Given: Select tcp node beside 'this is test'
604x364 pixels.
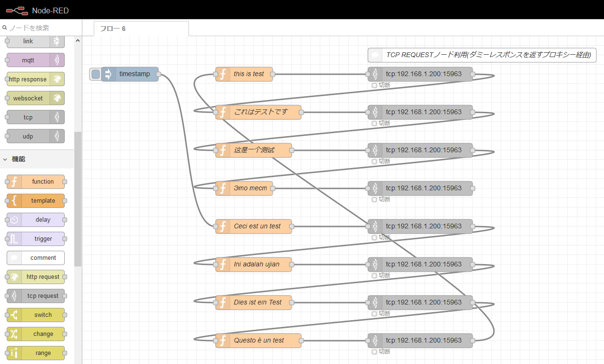Looking at the screenshot, I should tap(420, 74).
